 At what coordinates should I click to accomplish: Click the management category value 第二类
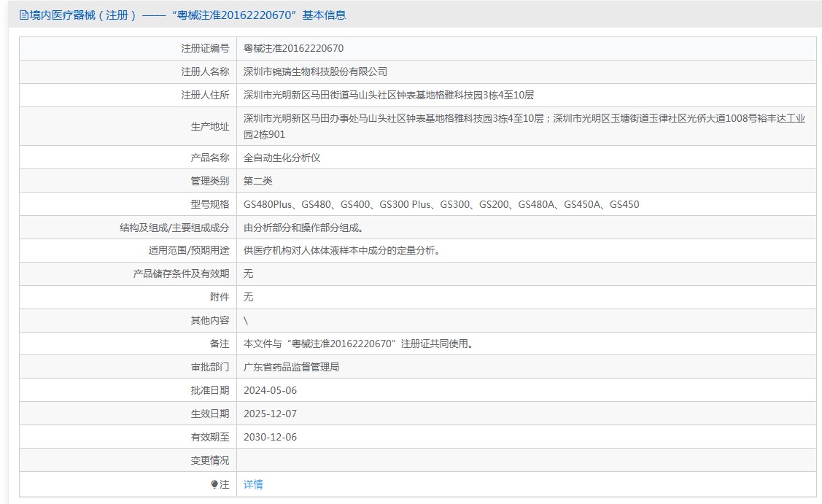click(257, 181)
